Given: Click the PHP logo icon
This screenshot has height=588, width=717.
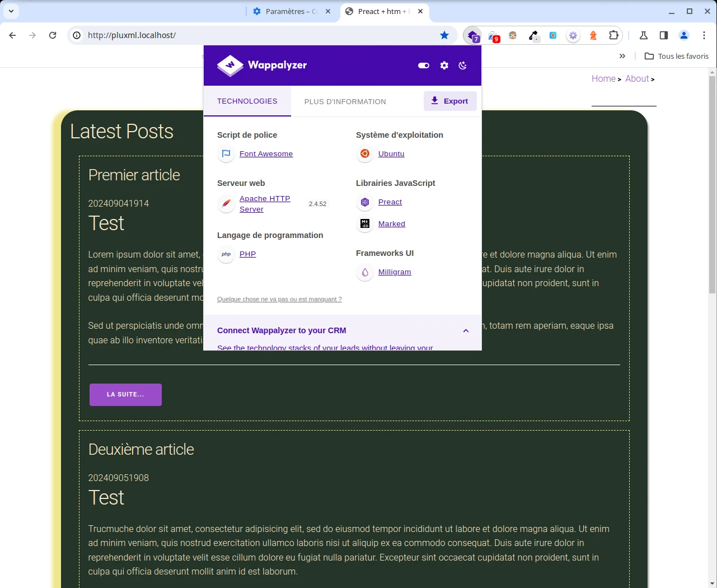Looking at the screenshot, I should pyautogui.click(x=226, y=254).
